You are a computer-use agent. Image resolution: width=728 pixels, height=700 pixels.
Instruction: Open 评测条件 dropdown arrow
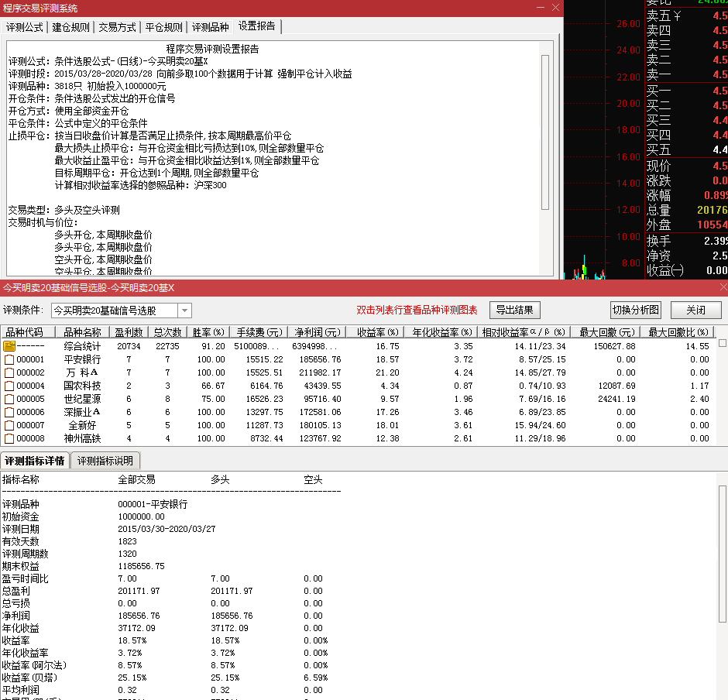coord(185,311)
